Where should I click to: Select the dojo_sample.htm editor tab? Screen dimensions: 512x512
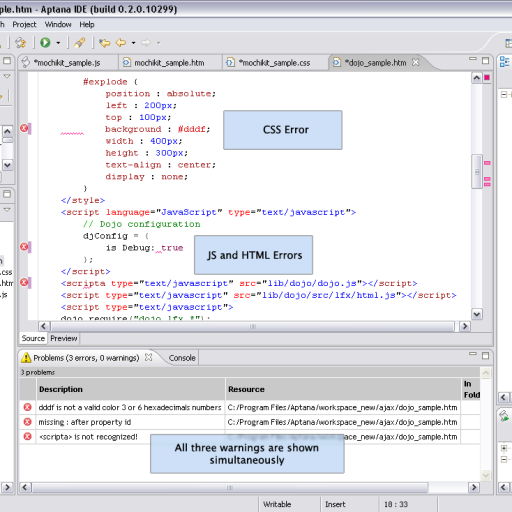[375, 63]
